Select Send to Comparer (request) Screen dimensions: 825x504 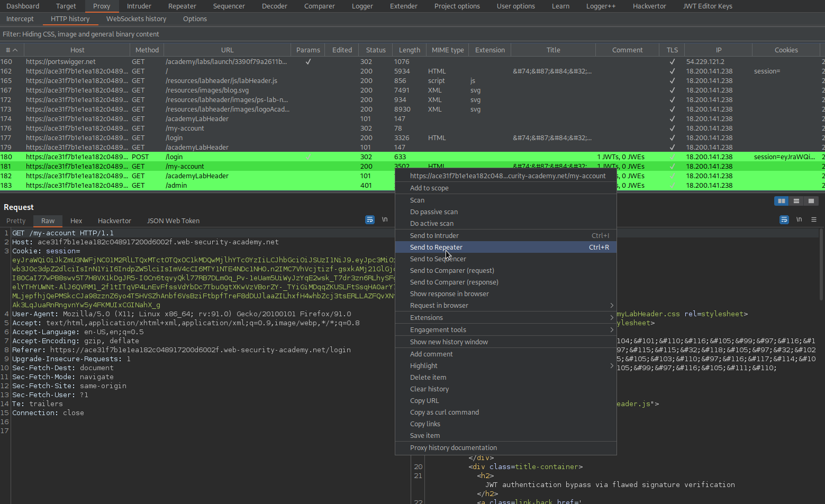click(505, 271)
